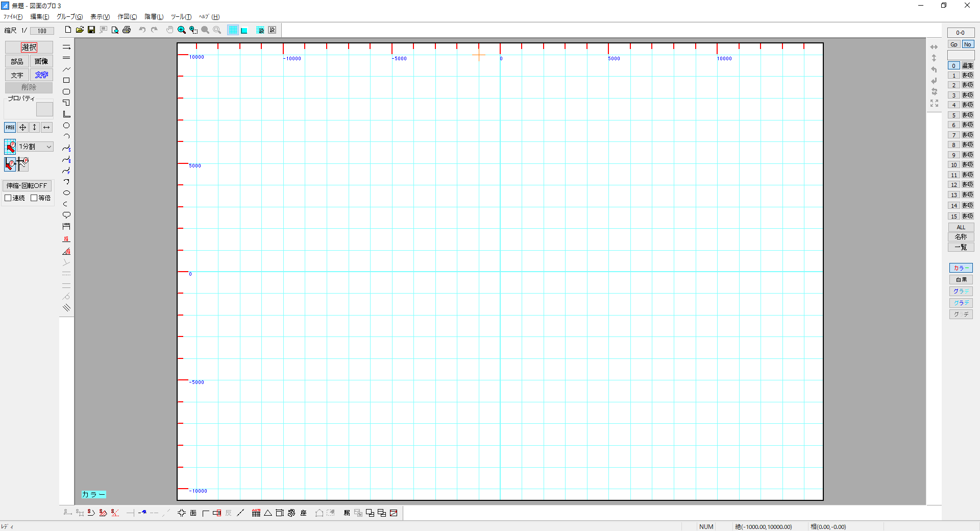Click the 部品 button
Screen dimensions: 980x531
coord(17,61)
